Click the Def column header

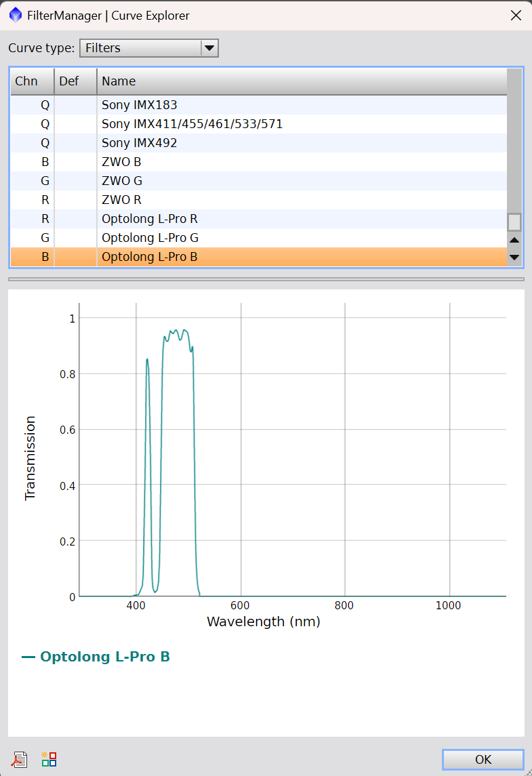tap(75, 81)
